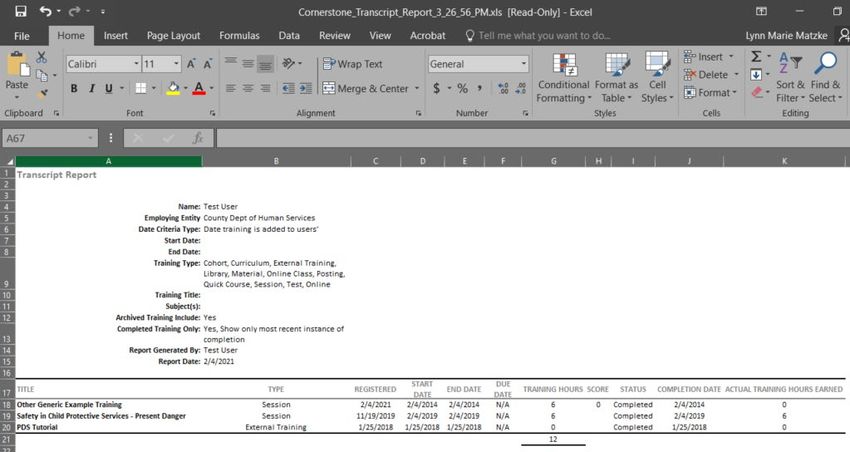Click the Save icon in quick access toolbar
Viewport: 850px width, 452px height.
point(21,11)
